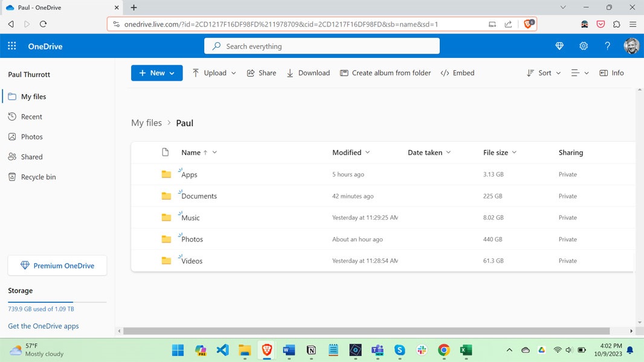
Task: Click the Download button
Action: pos(308,72)
